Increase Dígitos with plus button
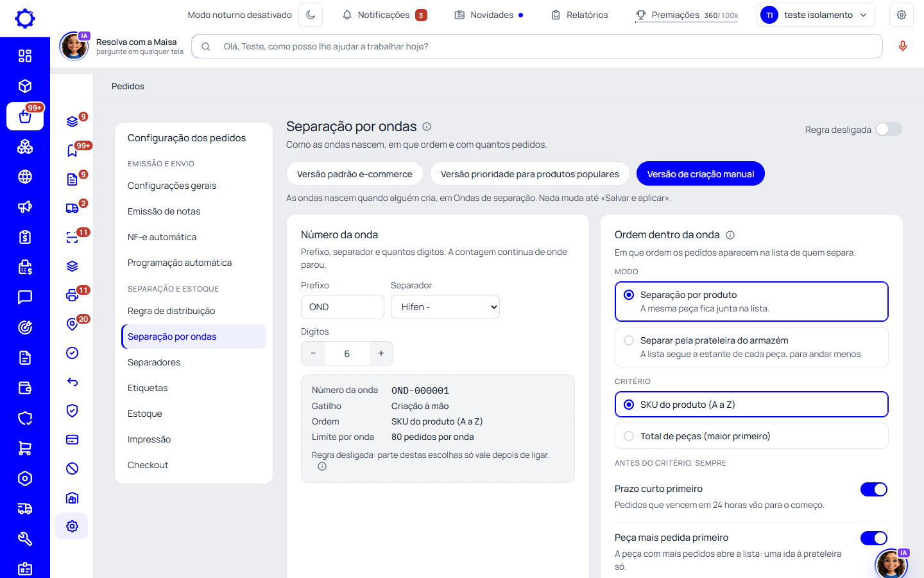The width and height of the screenshot is (924, 578). click(381, 353)
